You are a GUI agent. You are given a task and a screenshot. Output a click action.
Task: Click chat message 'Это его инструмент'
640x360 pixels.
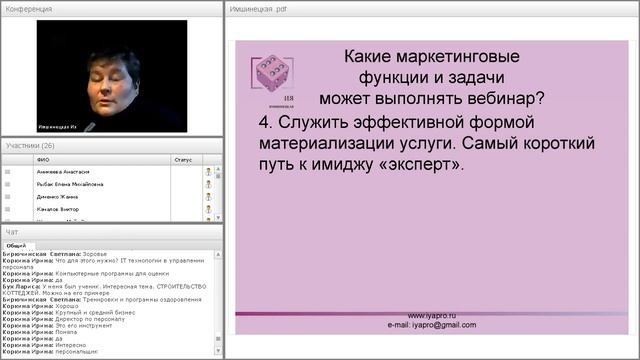click(83, 325)
